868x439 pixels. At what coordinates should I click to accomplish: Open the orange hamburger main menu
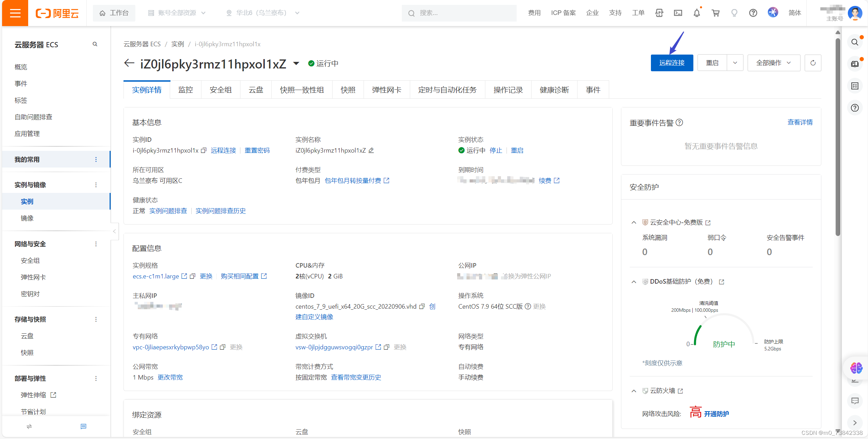coord(15,13)
